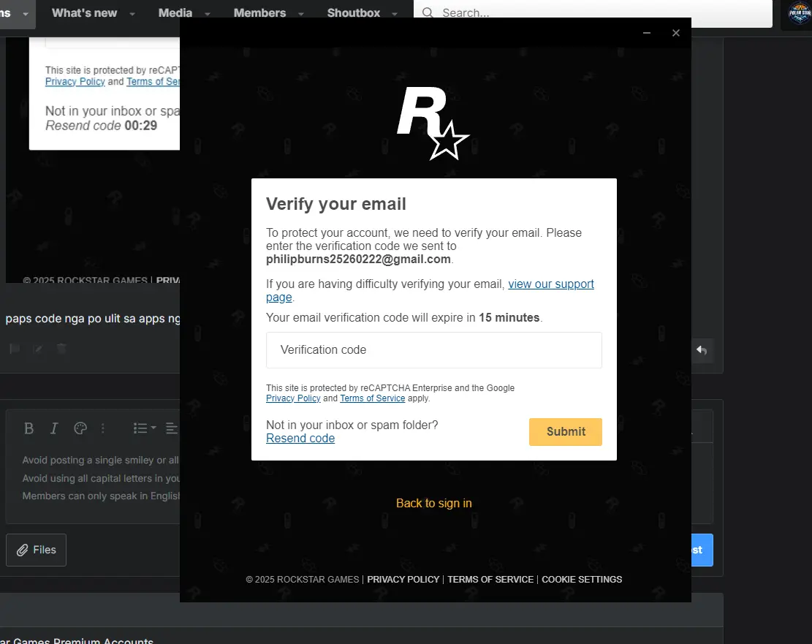The width and height of the screenshot is (812, 644).
Task: Click the blue post reply button at right edge
Action: [702, 550]
